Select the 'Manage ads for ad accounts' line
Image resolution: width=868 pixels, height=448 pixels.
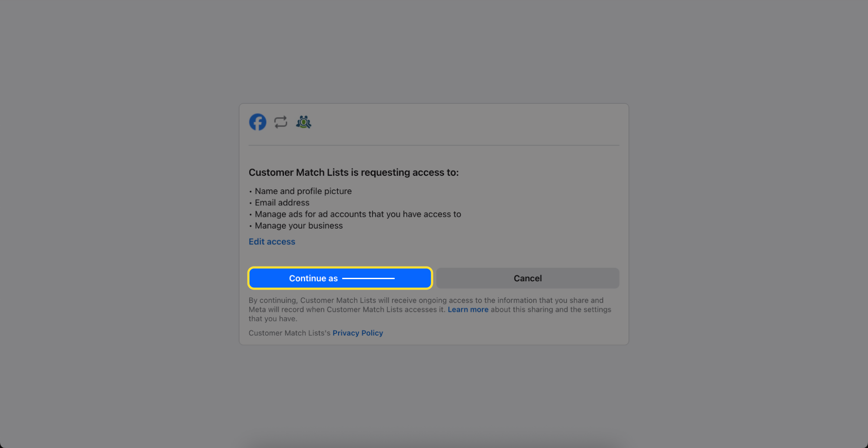pos(358,214)
